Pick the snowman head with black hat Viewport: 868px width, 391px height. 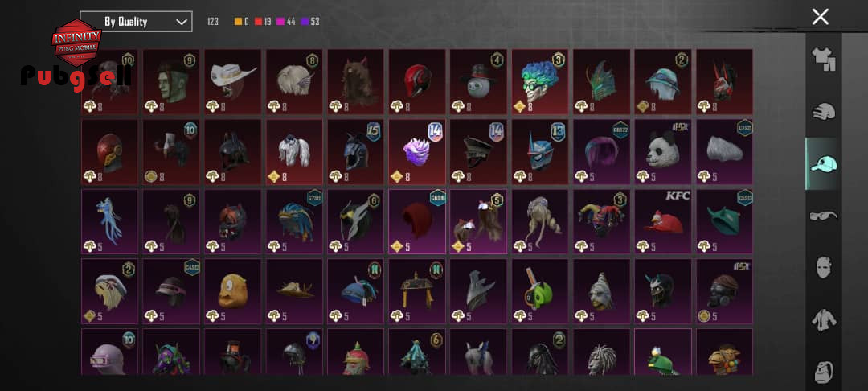tap(478, 81)
